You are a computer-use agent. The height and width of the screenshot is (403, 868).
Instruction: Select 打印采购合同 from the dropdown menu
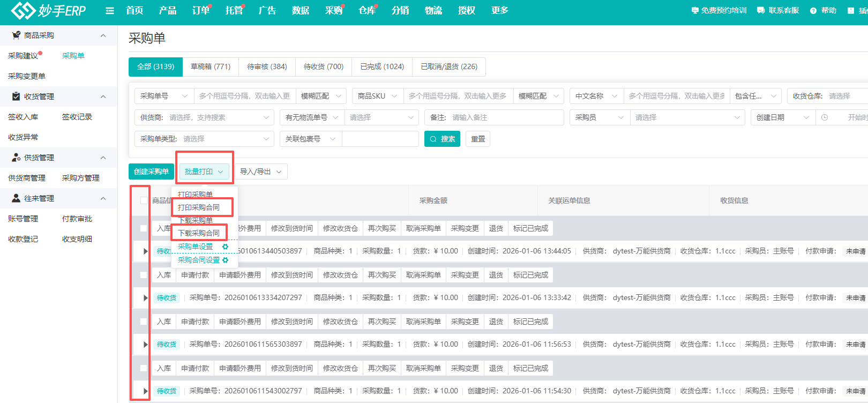tap(199, 207)
